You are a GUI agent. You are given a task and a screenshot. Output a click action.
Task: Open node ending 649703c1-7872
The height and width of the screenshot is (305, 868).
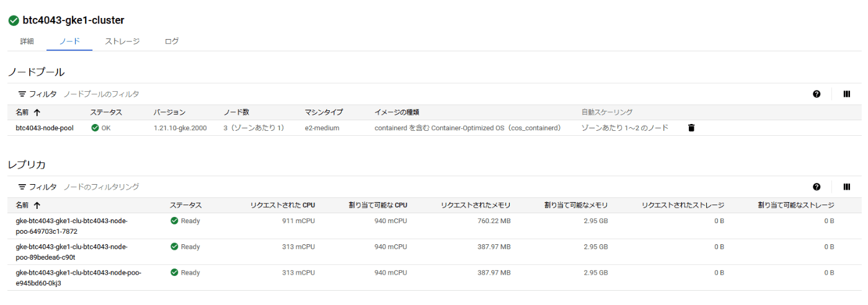(x=72, y=226)
